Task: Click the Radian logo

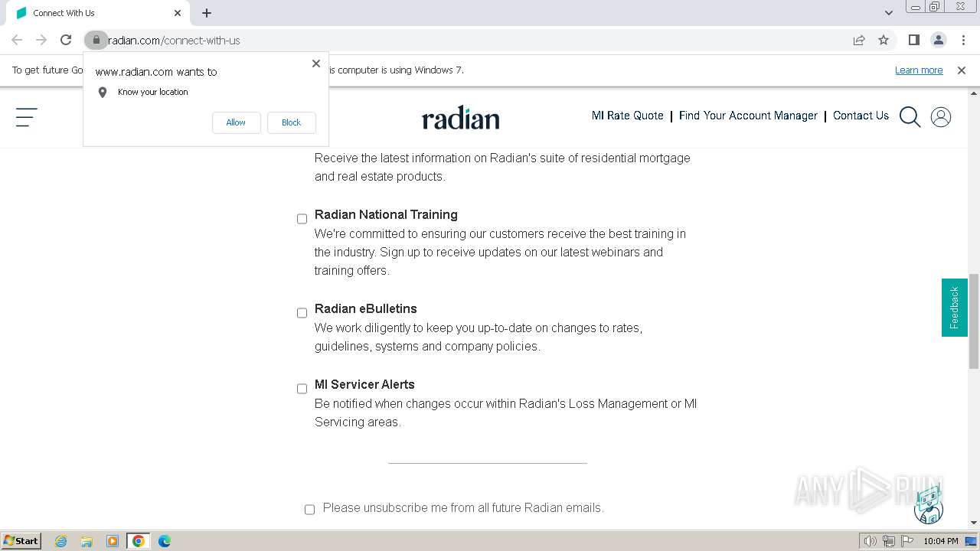Action: (x=461, y=119)
